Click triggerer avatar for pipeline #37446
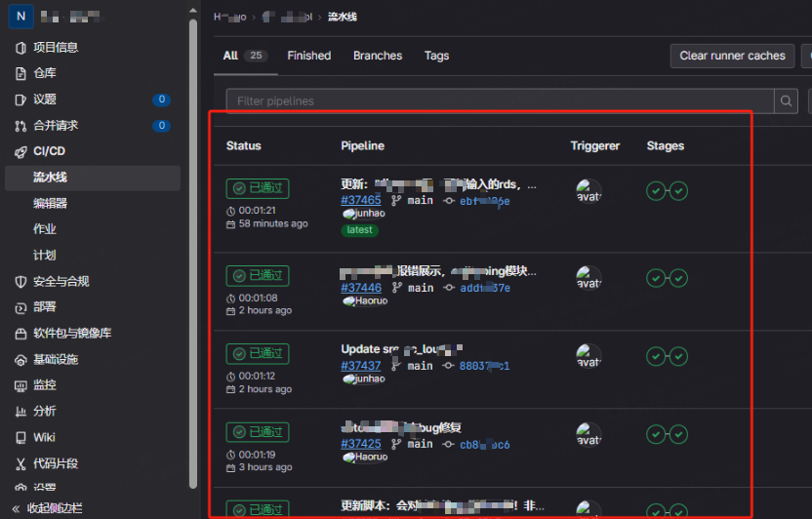 589,278
